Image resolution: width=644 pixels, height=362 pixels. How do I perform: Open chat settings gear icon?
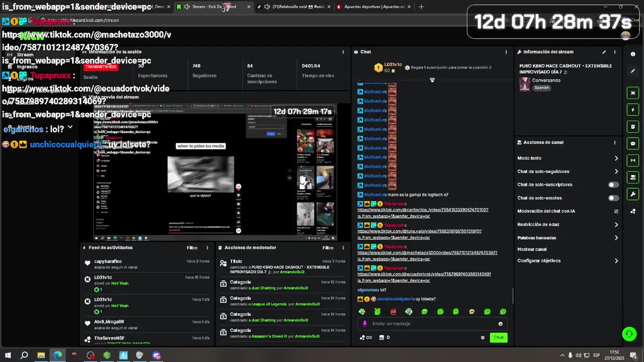(482, 337)
